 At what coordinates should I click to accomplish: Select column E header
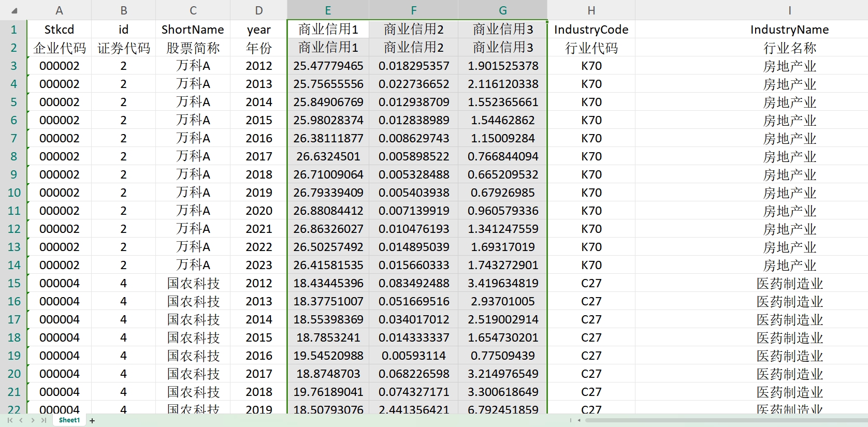click(x=328, y=10)
